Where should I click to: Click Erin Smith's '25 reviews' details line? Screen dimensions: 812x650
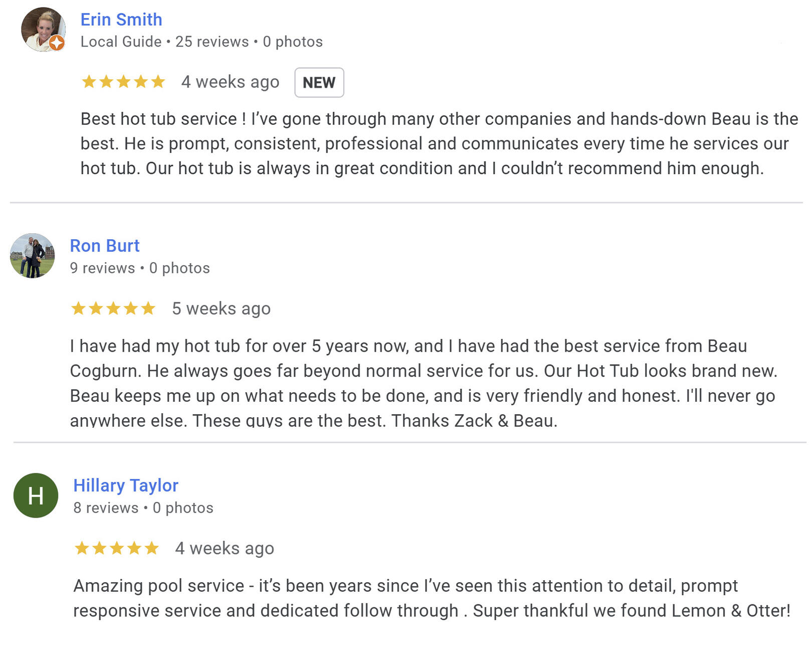tap(201, 42)
